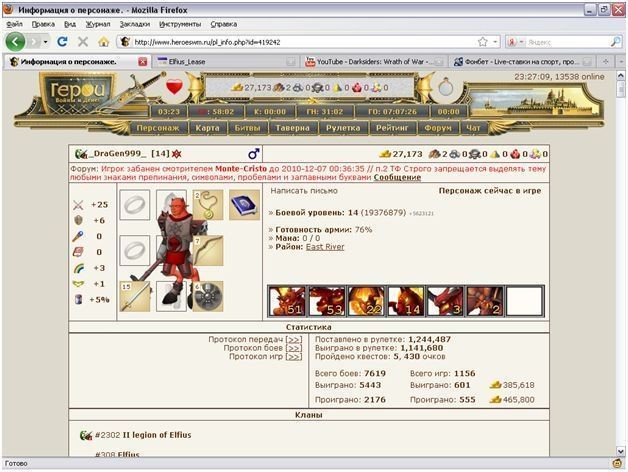Viewport: 628px width, 472px height.
Task: Open the Форум game menu
Action: pos(437,128)
